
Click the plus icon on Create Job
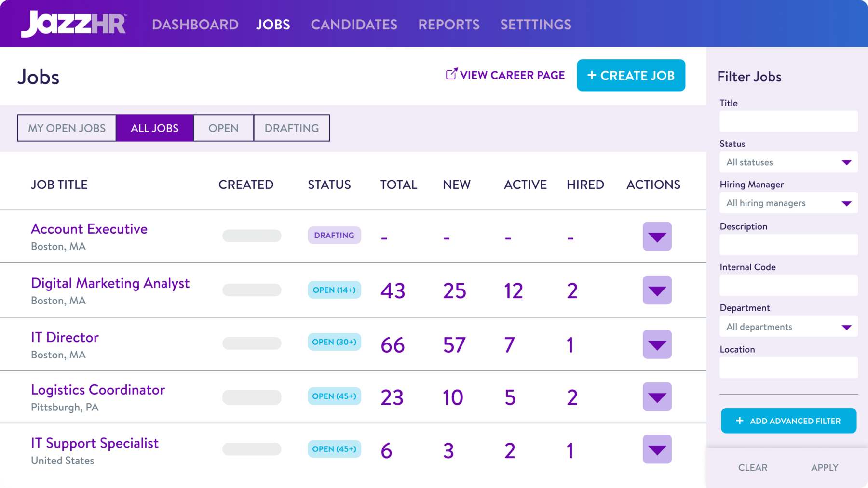pyautogui.click(x=592, y=75)
